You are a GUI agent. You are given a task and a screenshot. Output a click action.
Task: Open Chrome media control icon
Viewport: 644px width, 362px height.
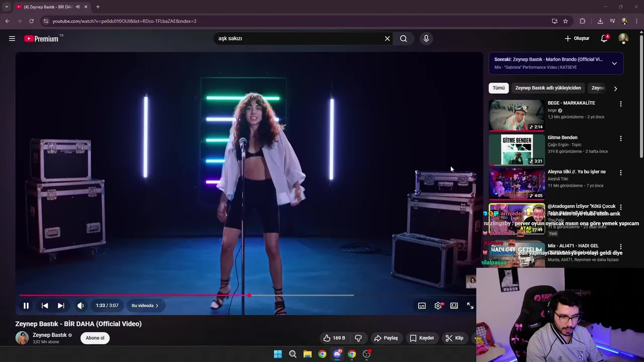coord(612,21)
